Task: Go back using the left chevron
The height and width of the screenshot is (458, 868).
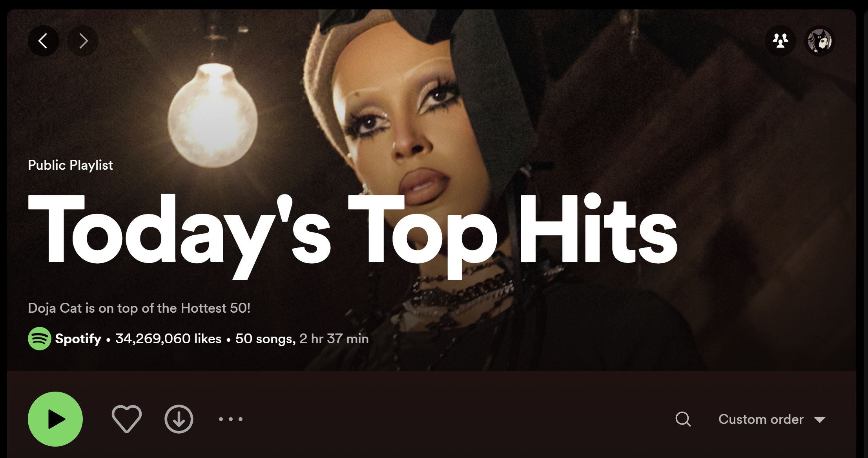Action: [43, 41]
